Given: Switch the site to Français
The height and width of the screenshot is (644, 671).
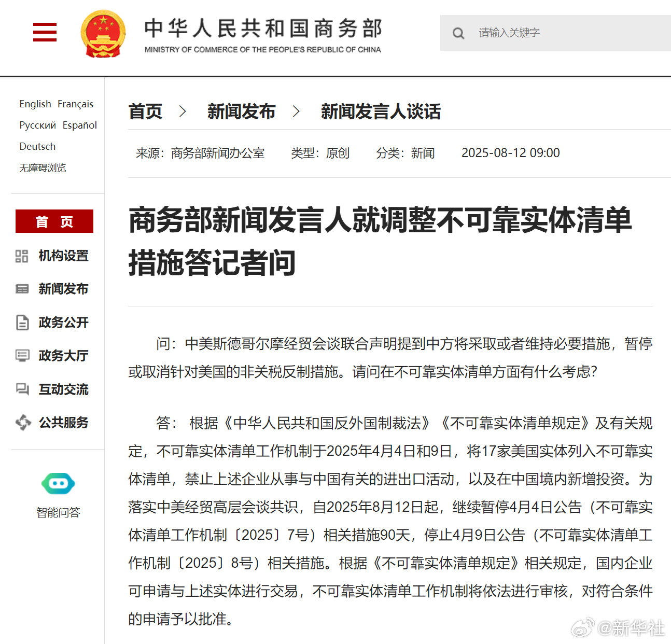Looking at the screenshot, I should tap(75, 104).
